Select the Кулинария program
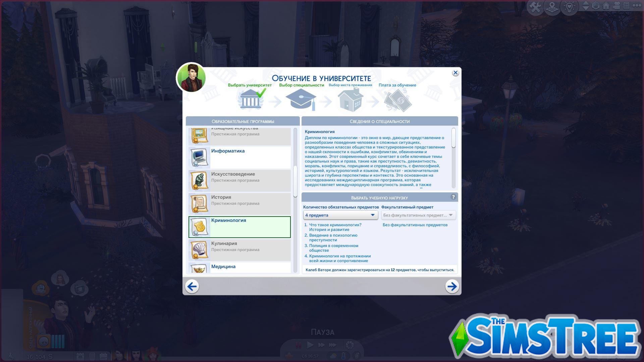The image size is (644, 362). pyautogui.click(x=239, y=250)
